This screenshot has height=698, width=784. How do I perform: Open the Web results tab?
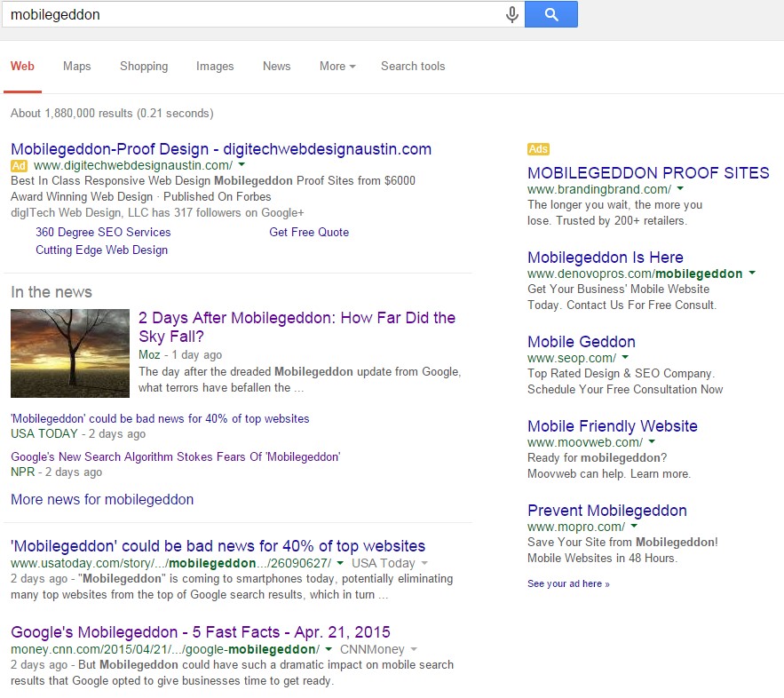tap(22, 66)
